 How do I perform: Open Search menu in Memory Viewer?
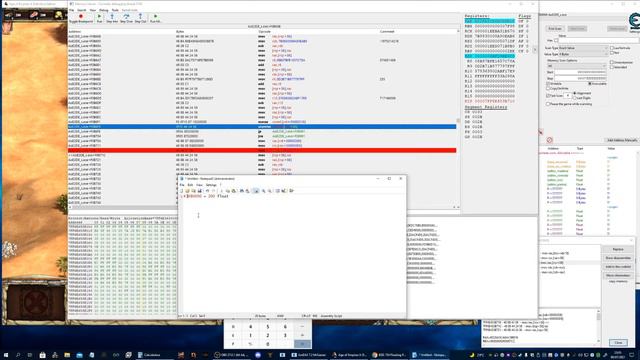click(82, 10)
